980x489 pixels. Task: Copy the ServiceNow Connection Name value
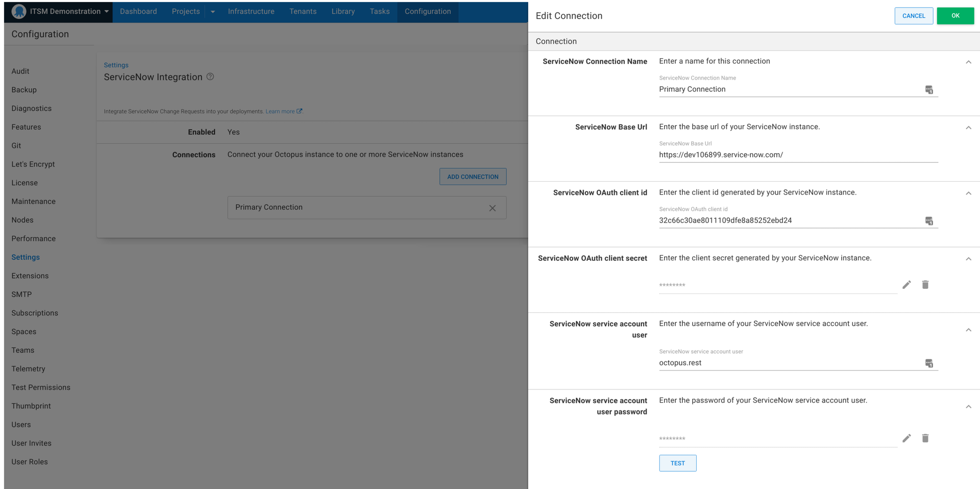pyautogui.click(x=929, y=89)
